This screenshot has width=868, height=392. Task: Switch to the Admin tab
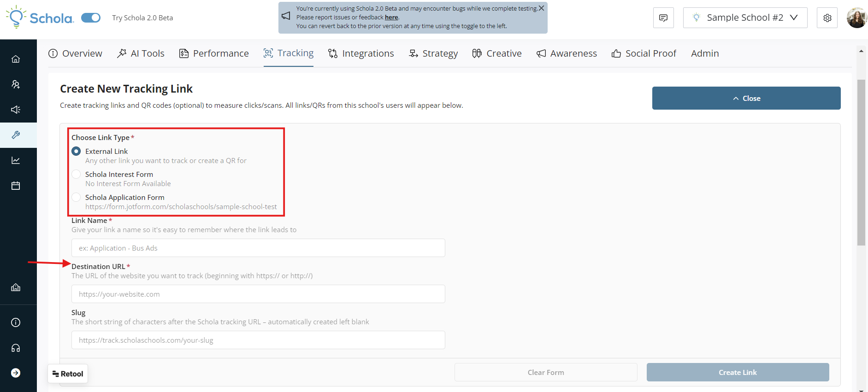click(705, 53)
